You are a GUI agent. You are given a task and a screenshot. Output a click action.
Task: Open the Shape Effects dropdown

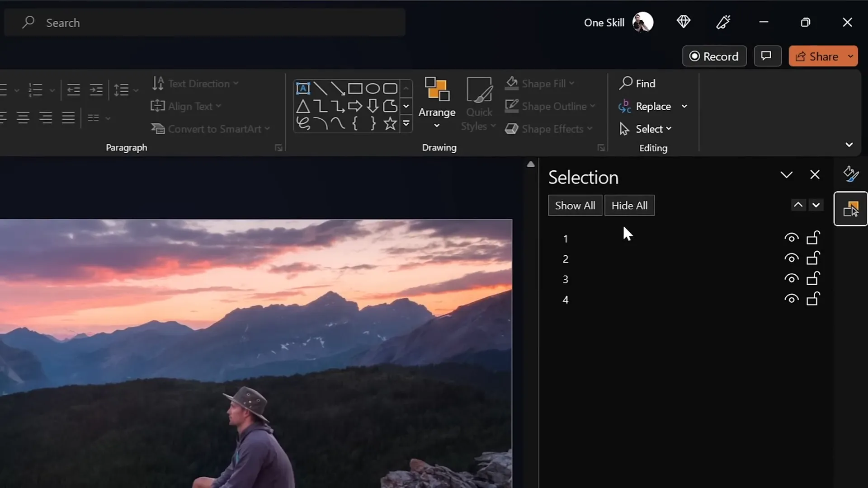pyautogui.click(x=548, y=129)
